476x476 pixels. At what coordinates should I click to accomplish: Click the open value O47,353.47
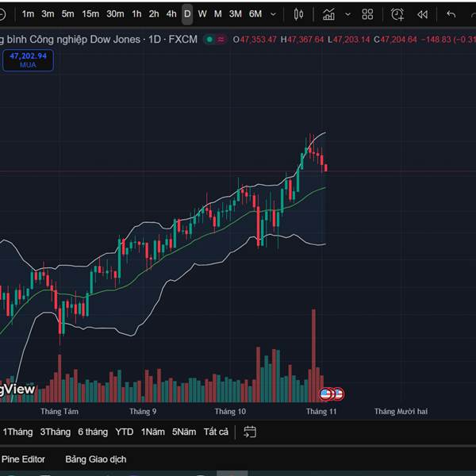pos(255,40)
